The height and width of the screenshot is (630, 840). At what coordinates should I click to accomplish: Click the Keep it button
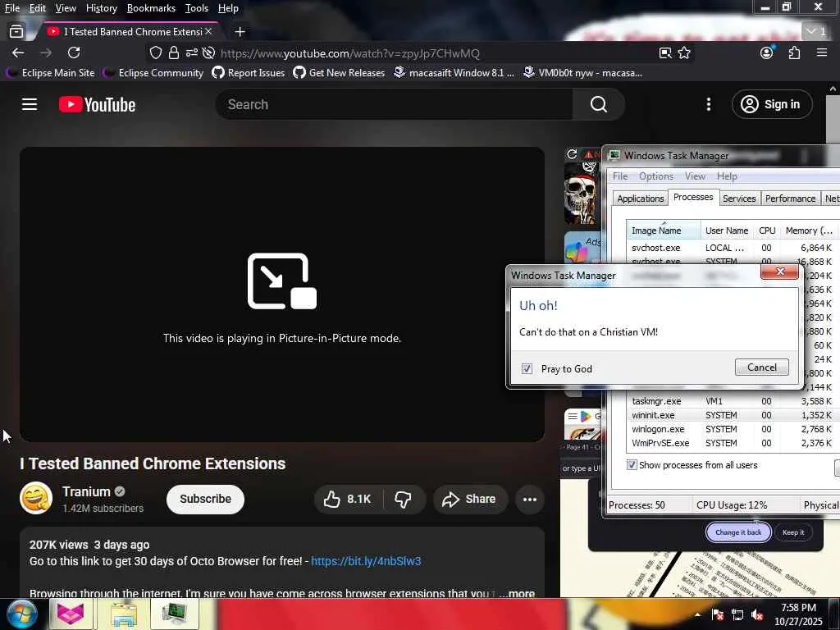point(793,532)
